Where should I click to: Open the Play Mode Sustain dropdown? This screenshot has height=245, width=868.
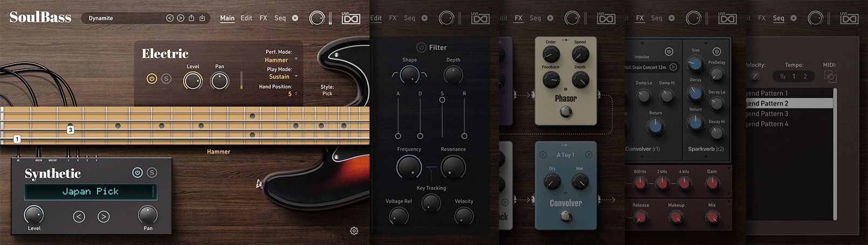283,77
